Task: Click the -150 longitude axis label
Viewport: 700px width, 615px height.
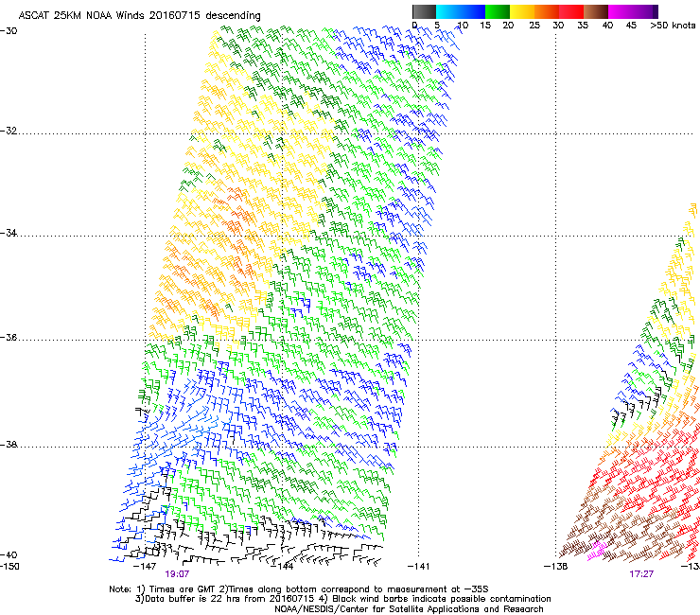Action: [9, 567]
